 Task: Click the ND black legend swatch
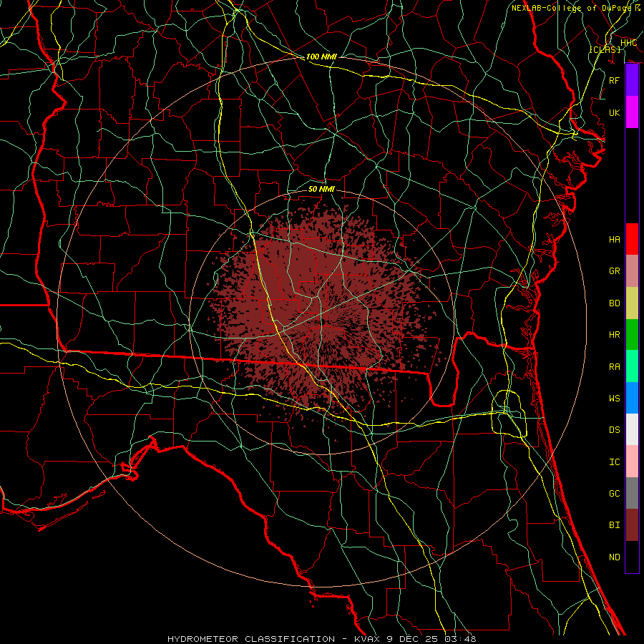point(632,557)
